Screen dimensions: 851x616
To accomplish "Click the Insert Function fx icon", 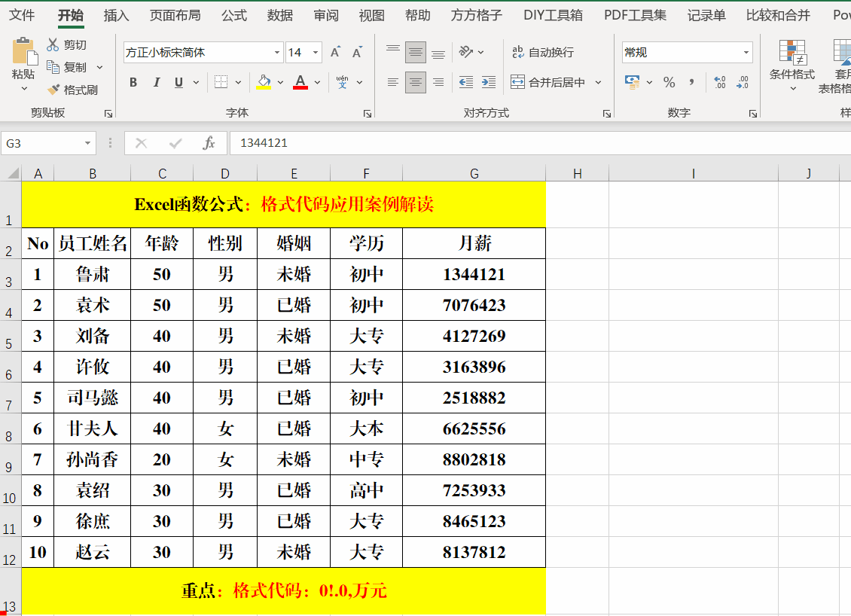I will (x=209, y=143).
